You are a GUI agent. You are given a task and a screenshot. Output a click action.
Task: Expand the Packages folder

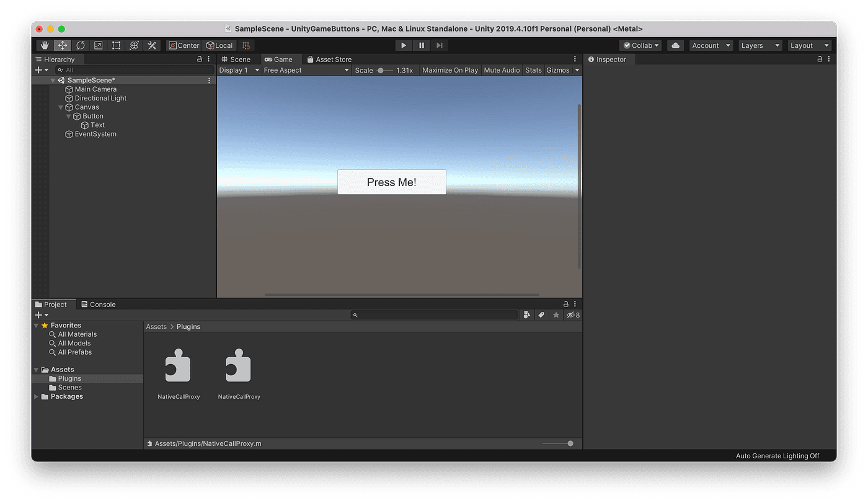(37, 397)
